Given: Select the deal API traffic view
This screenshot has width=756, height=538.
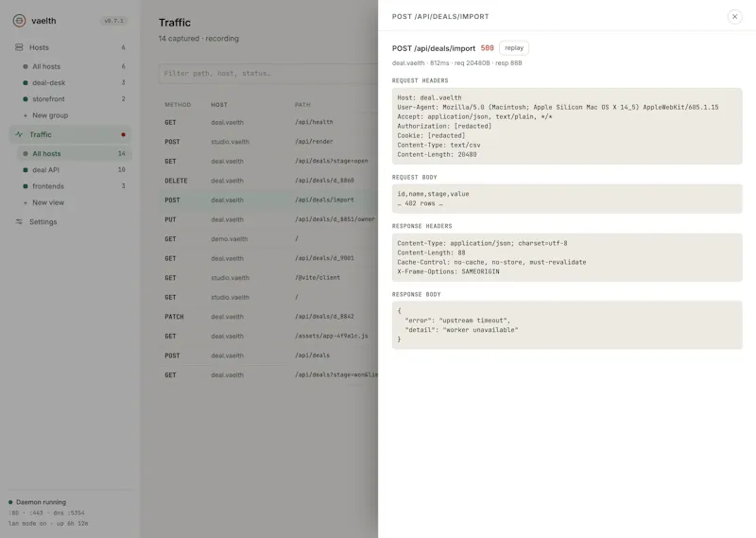Looking at the screenshot, I should tap(75, 170).
